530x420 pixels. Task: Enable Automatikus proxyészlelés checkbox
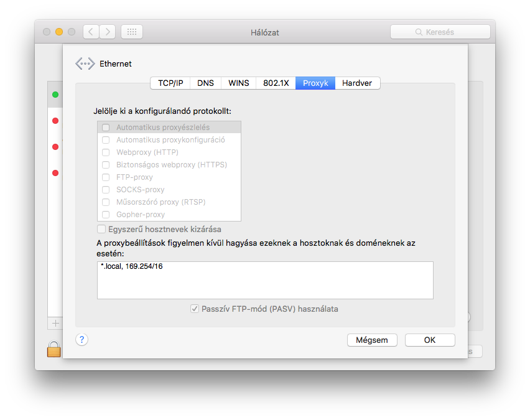[106, 128]
